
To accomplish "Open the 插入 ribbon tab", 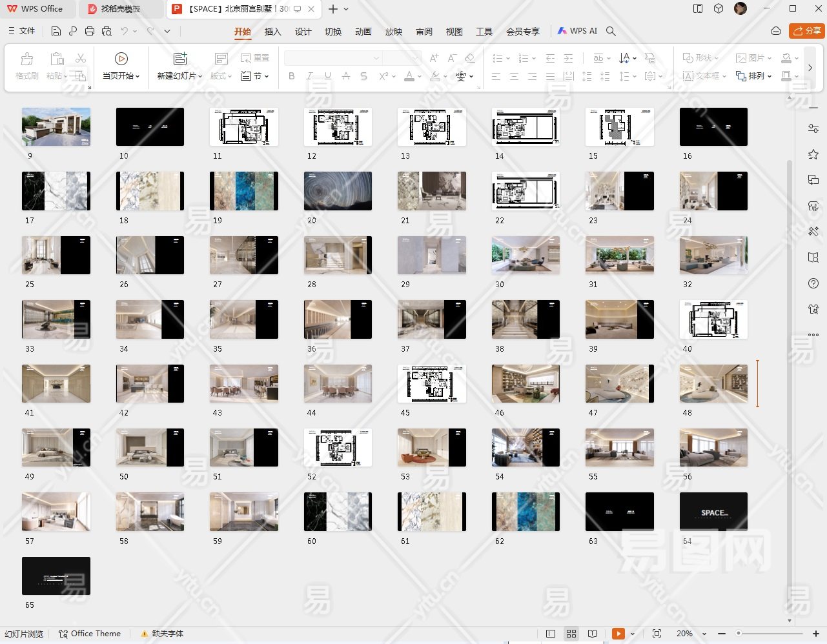I will (272, 32).
